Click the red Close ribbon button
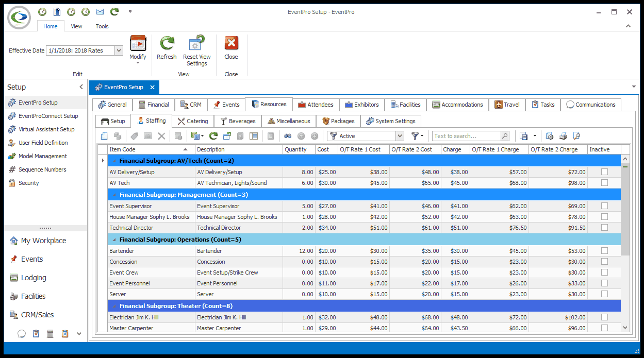644x358 pixels. (231, 48)
